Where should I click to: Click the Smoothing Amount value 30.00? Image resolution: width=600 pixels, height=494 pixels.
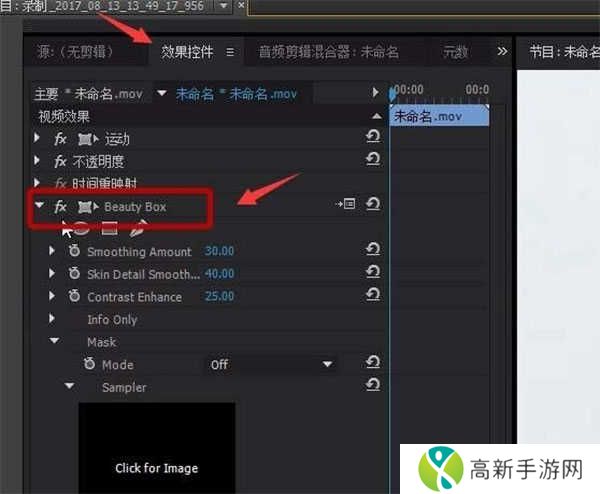(219, 252)
